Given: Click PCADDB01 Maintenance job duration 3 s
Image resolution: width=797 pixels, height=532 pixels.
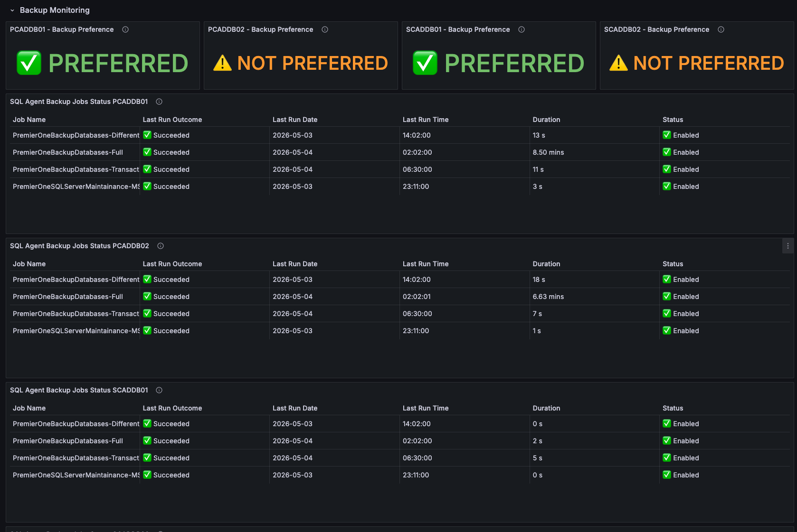Looking at the screenshot, I should tap(537, 187).
